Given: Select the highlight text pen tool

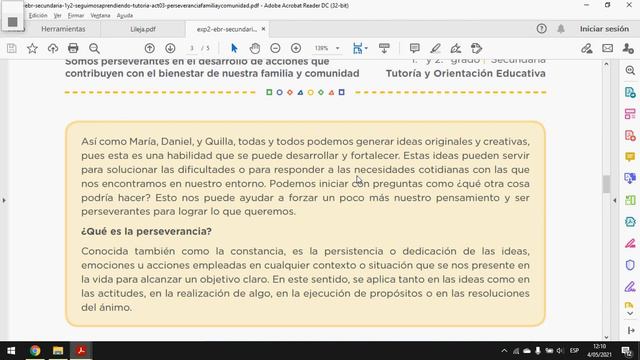Looking at the screenshot, I should point(436,49).
